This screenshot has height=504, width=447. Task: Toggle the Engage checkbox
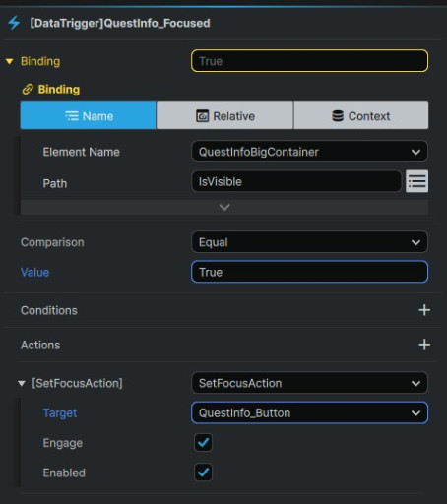(x=203, y=442)
